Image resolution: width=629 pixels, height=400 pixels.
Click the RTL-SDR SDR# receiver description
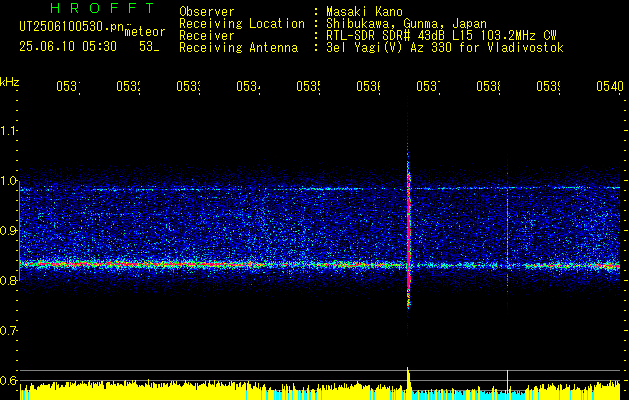[x=441, y=36]
